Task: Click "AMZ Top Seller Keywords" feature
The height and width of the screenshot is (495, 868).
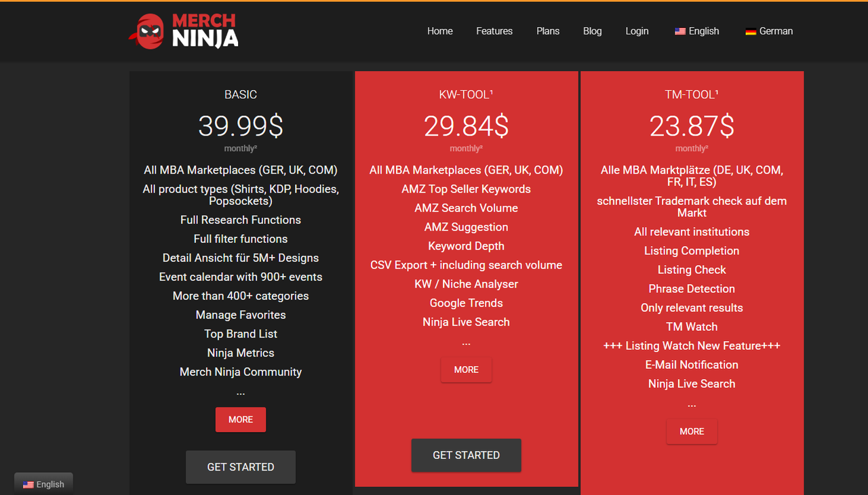Action: pyautogui.click(x=467, y=189)
